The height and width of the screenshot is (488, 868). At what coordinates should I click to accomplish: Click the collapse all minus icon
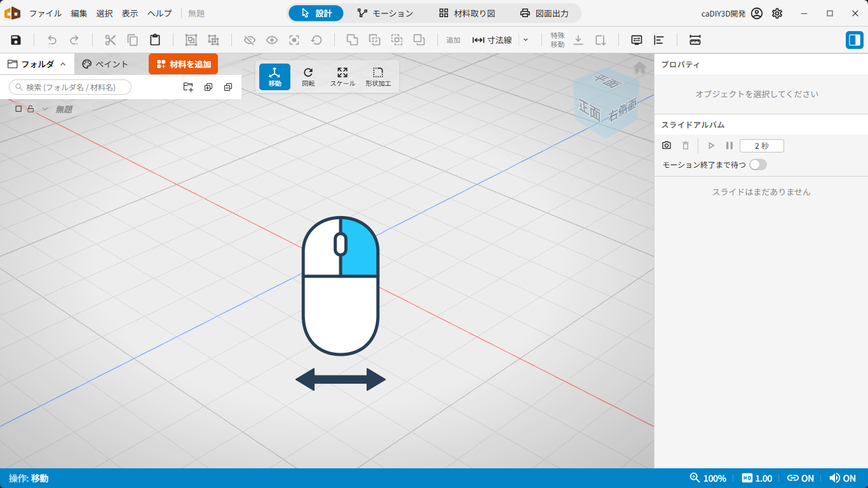click(x=228, y=87)
